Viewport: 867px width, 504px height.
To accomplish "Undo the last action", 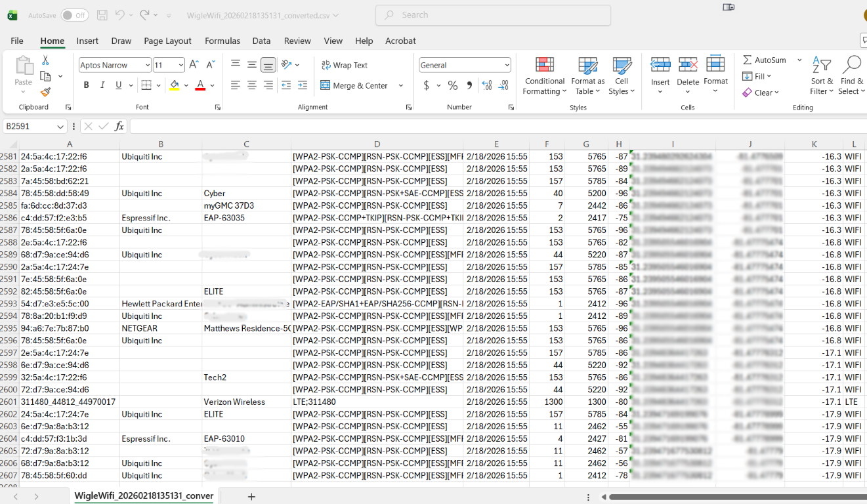I will [119, 15].
